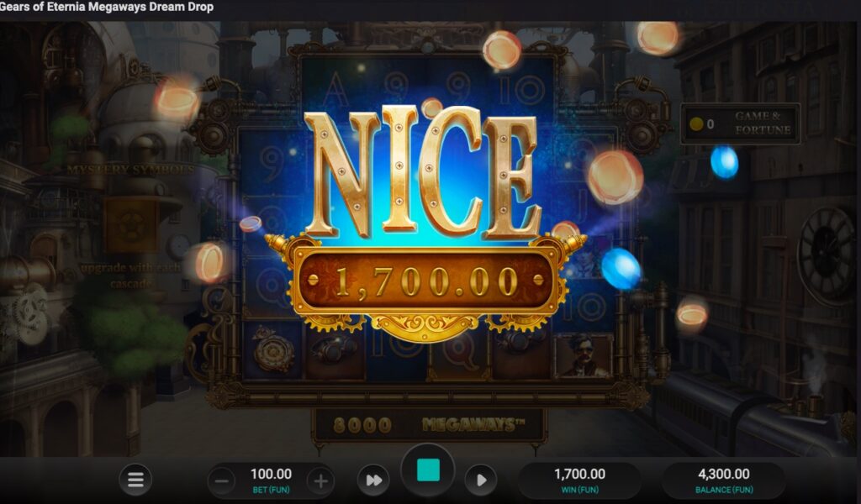Toggle the turbo fast-forward button
This screenshot has height=504, width=861.
tap(373, 480)
